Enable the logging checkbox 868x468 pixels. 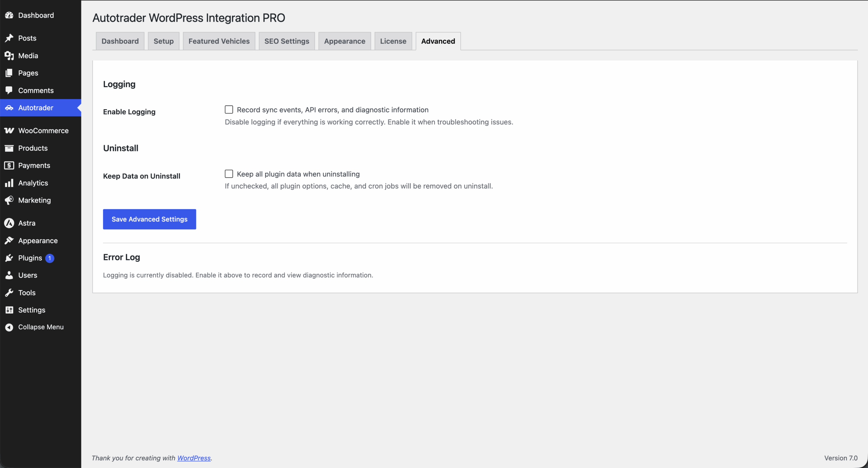coord(229,110)
